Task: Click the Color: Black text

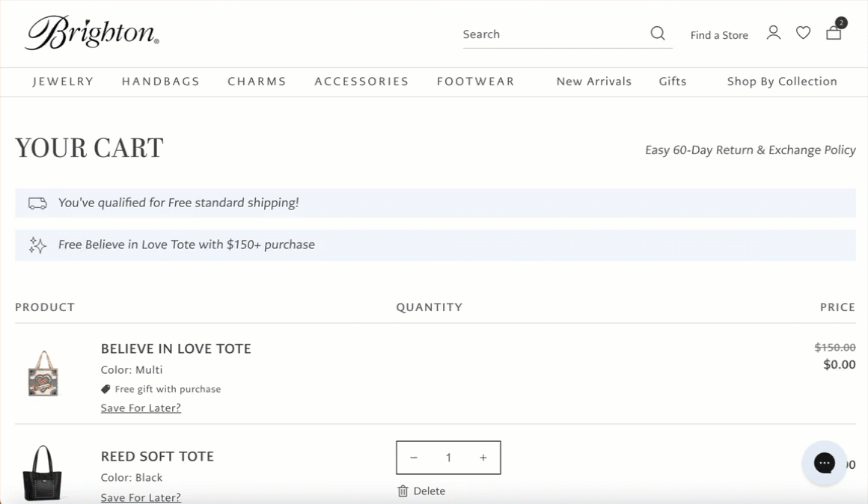Action: pos(132,477)
